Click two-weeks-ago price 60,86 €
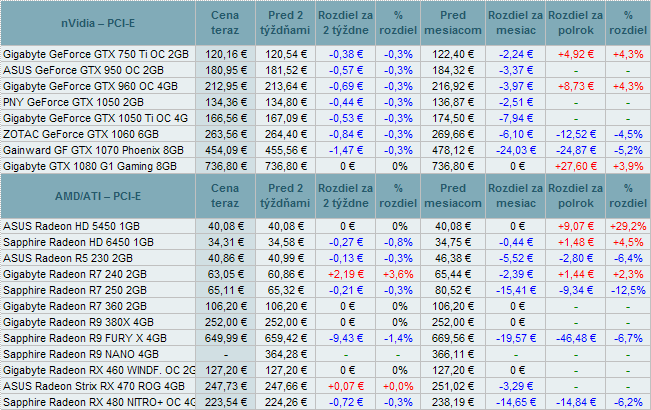Image resolution: width=651 pixels, height=410 pixels. click(286, 274)
